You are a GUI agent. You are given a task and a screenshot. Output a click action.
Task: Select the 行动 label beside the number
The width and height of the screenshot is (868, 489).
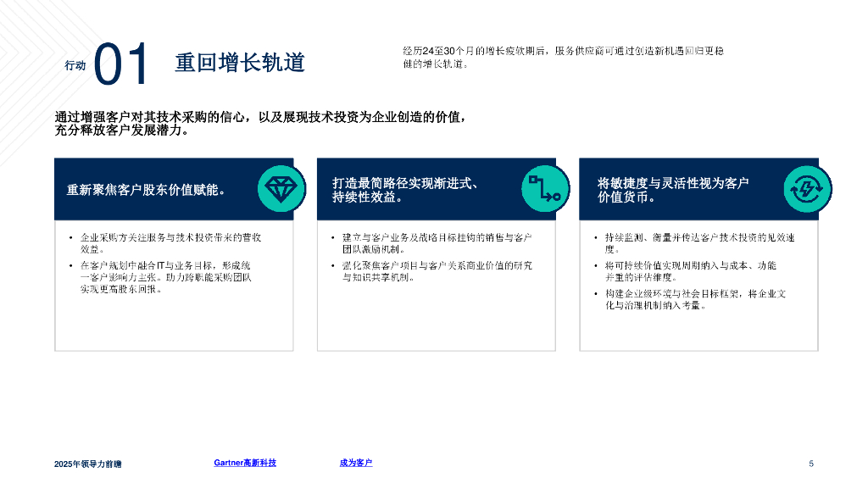pos(75,65)
